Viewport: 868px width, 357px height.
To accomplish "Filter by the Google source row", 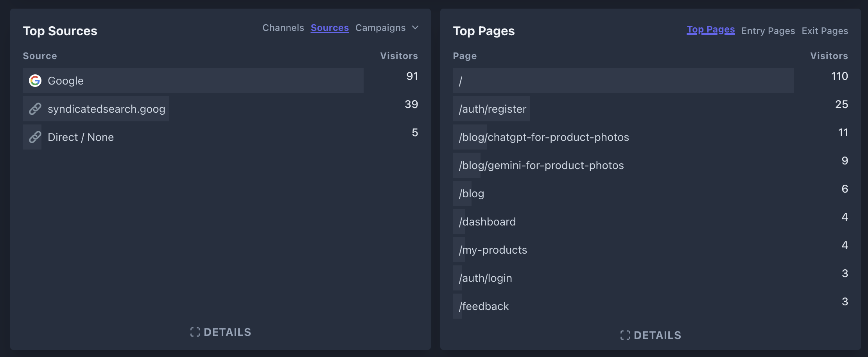I will coord(66,81).
